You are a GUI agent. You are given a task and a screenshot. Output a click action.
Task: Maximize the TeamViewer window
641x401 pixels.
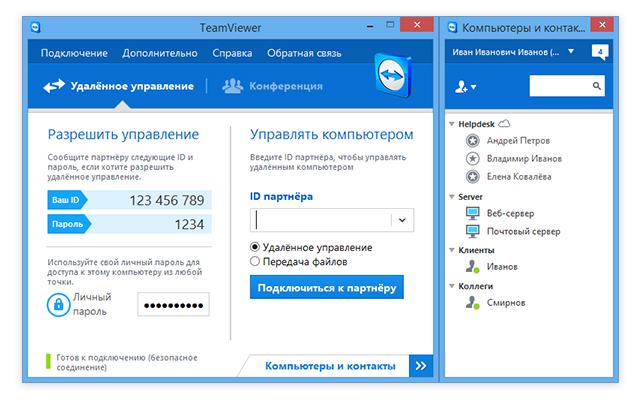pos(390,25)
